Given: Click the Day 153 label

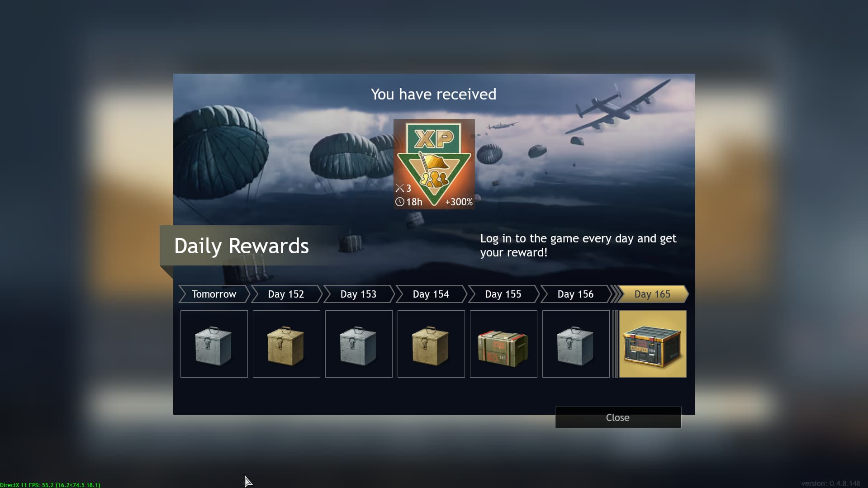Looking at the screenshot, I should 359,294.
